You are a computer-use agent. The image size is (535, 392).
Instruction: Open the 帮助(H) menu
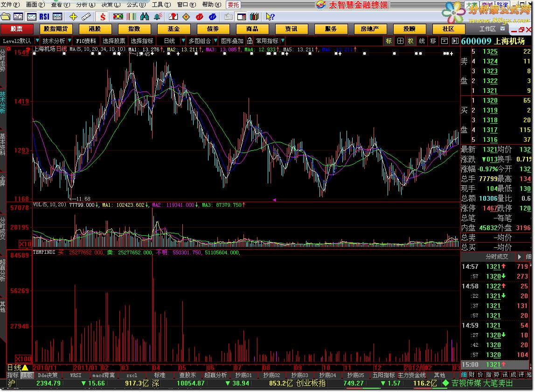pos(212,5)
